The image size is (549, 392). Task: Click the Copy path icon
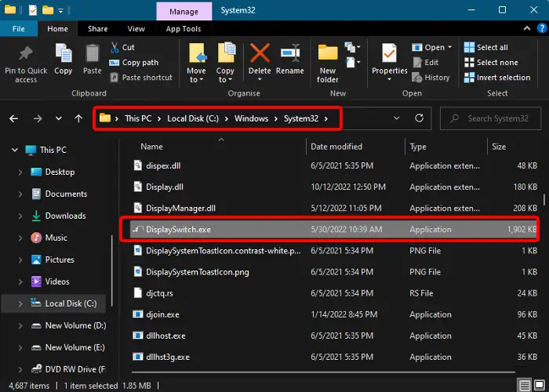coord(115,63)
